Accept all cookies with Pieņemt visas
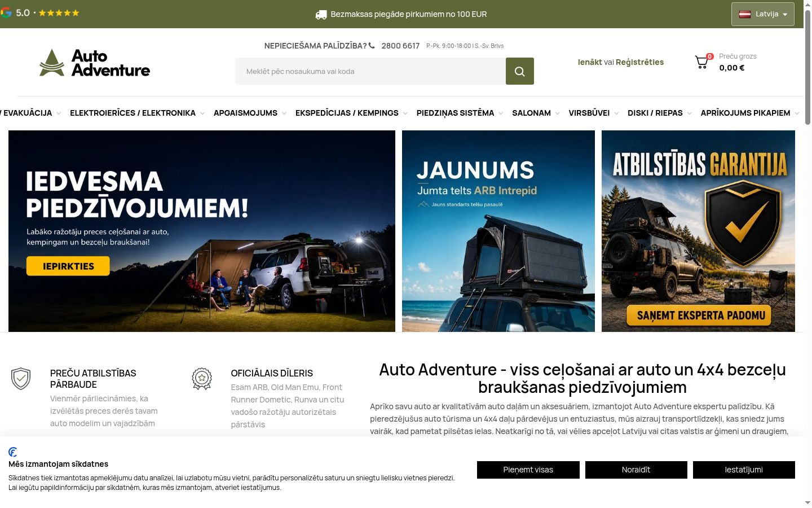812x508 pixels. [x=528, y=470]
